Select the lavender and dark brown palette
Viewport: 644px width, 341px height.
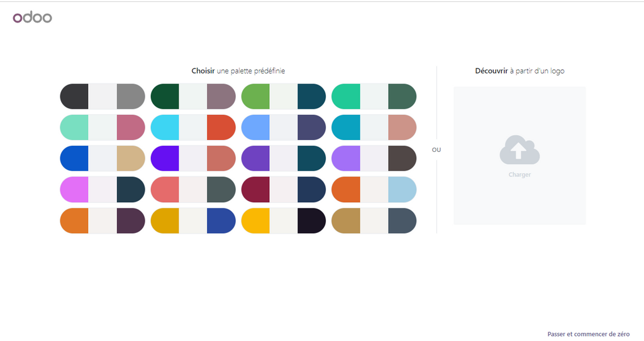[x=374, y=158]
